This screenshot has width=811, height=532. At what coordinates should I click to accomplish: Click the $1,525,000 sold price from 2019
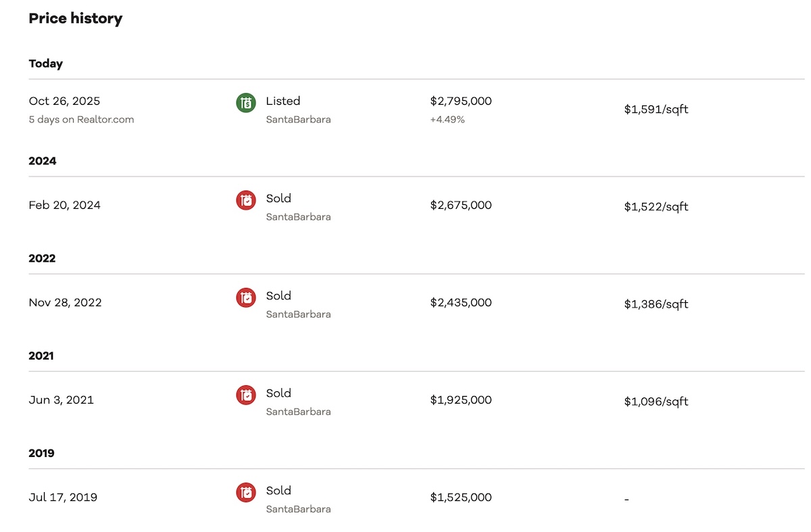(461, 497)
